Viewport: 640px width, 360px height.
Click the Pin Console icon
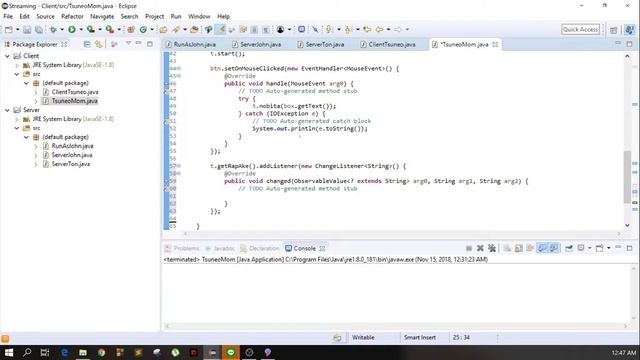coord(569,248)
